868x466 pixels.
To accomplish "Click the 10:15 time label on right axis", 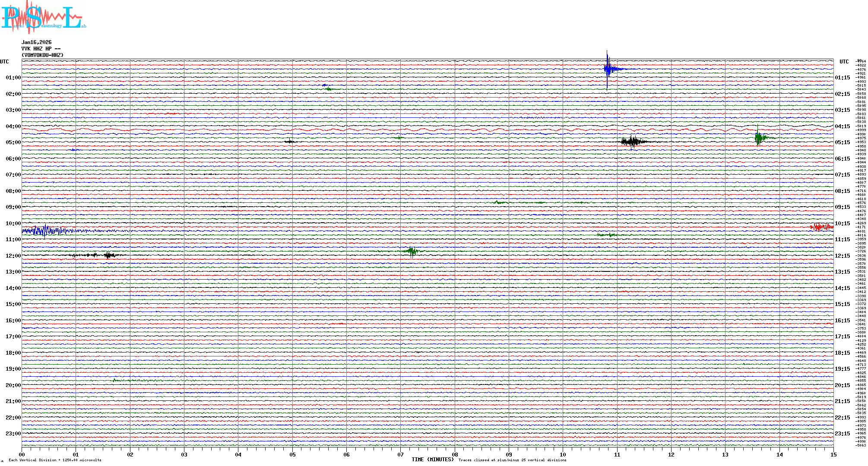I will pos(842,224).
